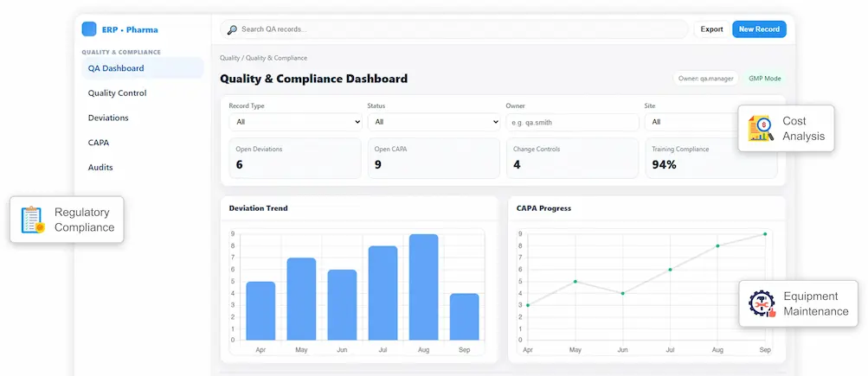Click the 'ERP • Pharma' brand text
Image resolution: width=868 pixels, height=376 pixels.
(x=130, y=30)
